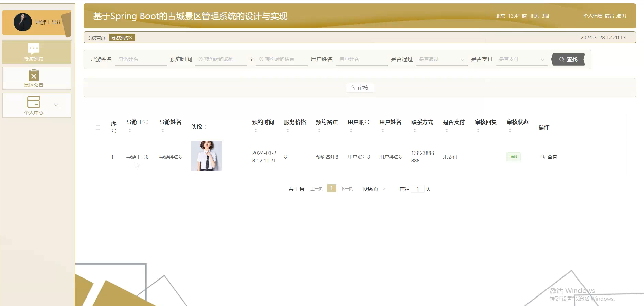The height and width of the screenshot is (306, 644).
Task: Click phone number 13823888888 cell
Action: click(423, 157)
